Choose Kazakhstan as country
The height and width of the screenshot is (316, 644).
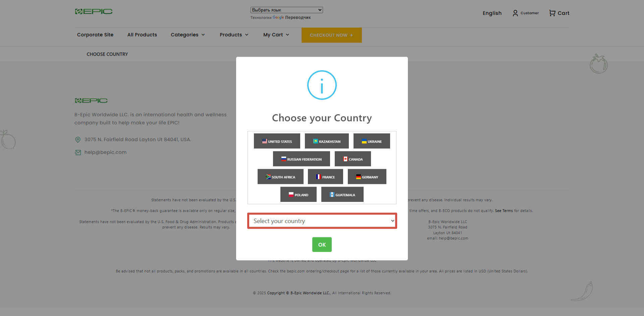coord(327,141)
